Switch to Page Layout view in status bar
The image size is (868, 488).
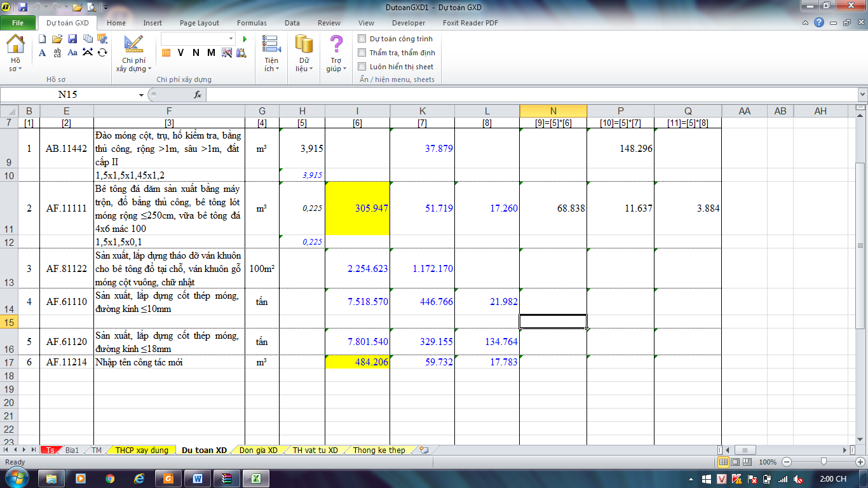736,462
